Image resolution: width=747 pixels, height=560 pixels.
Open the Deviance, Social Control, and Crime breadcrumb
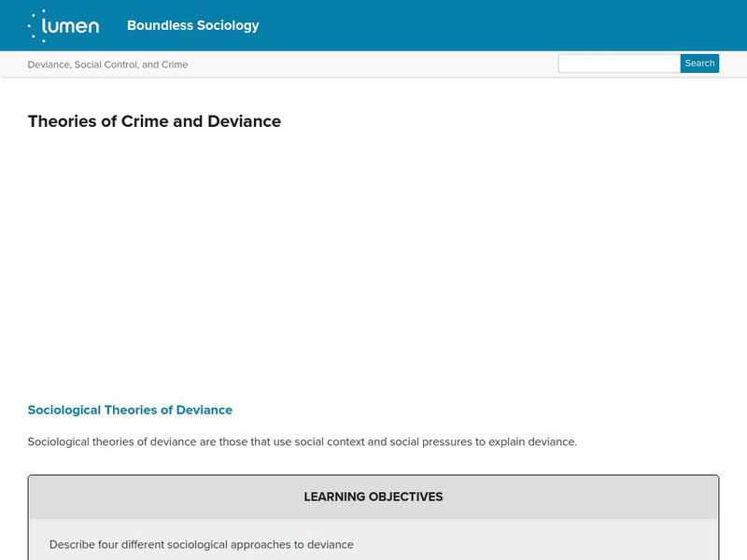(107, 64)
